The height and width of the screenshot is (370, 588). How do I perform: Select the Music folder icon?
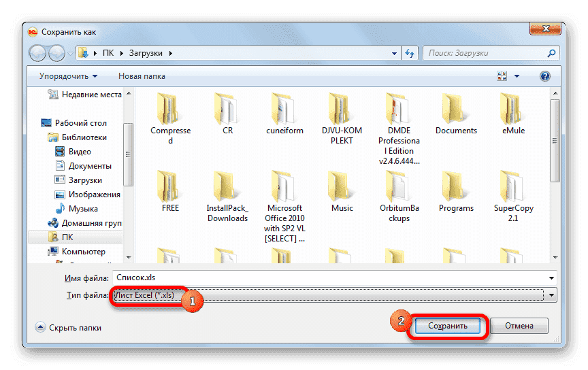(x=342, y=186)
